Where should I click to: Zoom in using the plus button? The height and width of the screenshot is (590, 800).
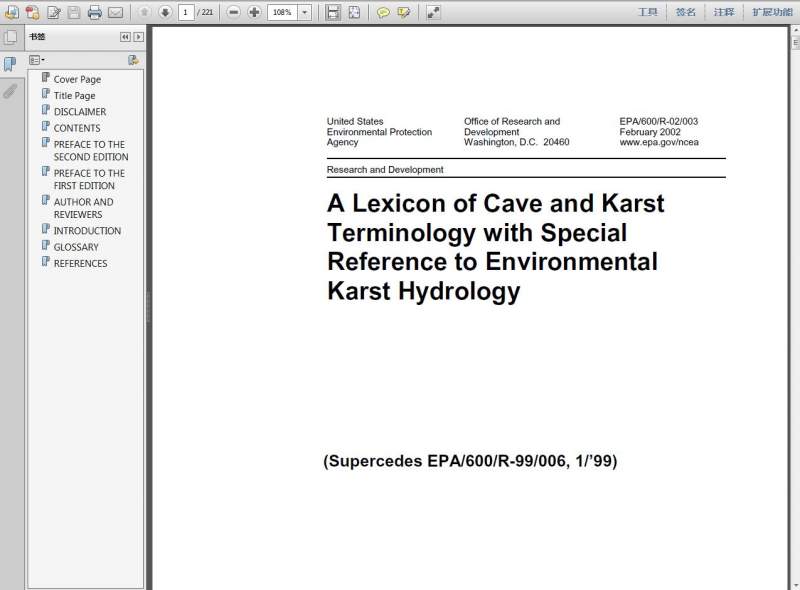click(x=254, y=12)
